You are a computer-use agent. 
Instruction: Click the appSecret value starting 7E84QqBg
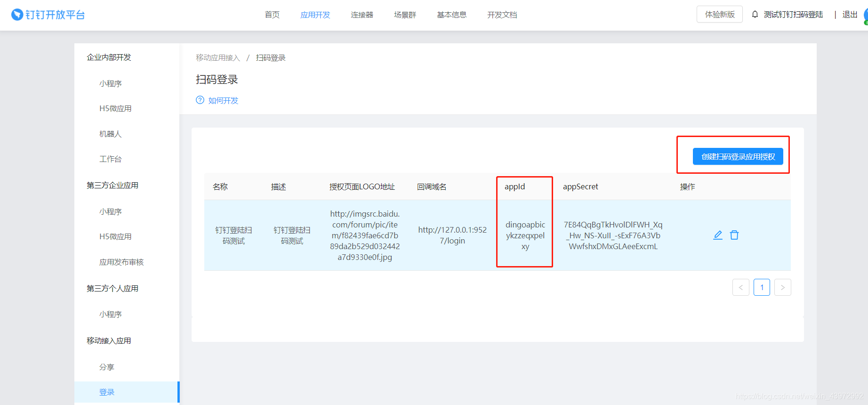(x=613, y=235)
